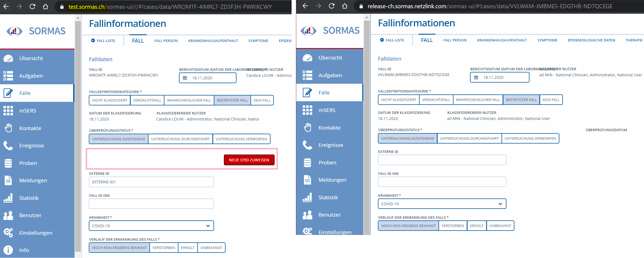Select WAHRSCHEINLICHER FALL in the left window

pyautogui.click(x=189, y=100)
